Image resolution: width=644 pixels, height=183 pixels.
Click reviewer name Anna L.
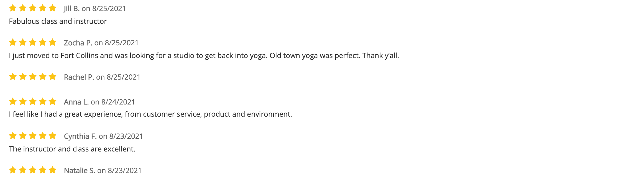(76, 102)
